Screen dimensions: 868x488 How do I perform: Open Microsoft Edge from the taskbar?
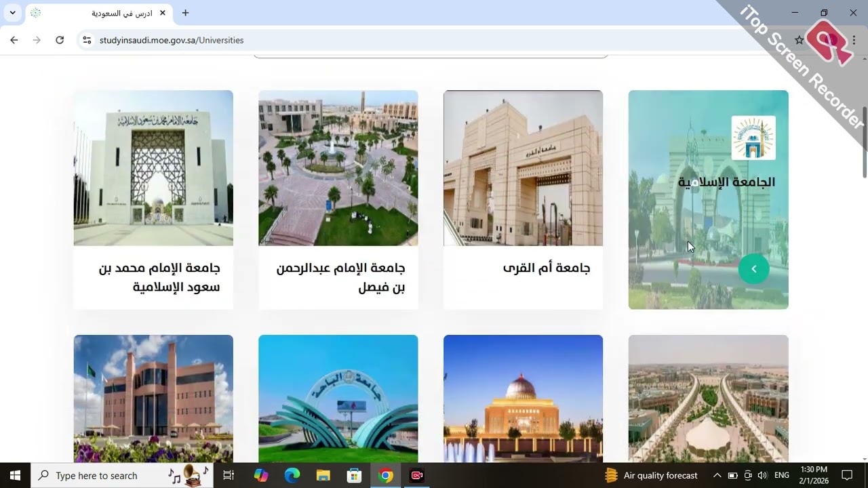click(x=292, y=475)
